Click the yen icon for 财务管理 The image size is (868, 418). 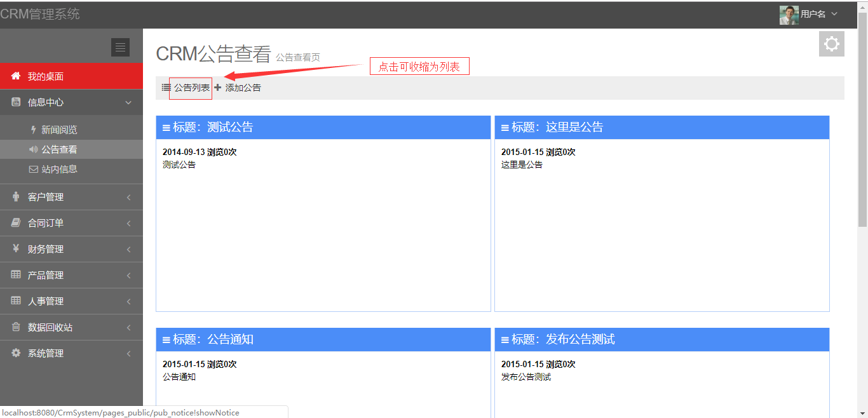tap(16, 249)
